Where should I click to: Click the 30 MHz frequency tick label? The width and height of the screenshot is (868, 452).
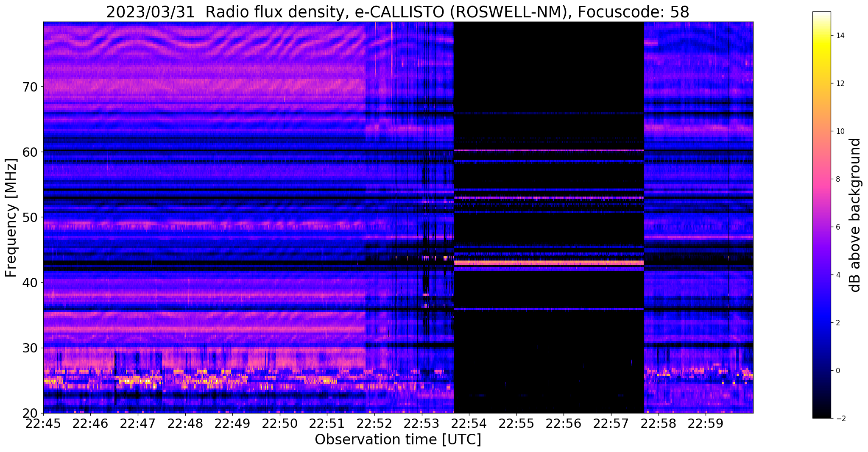[x=31, y=348]
